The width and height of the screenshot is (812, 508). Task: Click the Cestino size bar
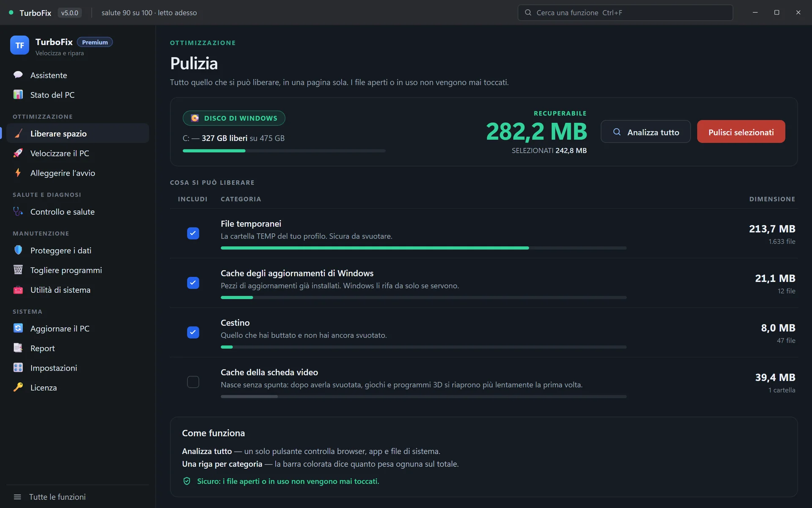coord(423,347)
